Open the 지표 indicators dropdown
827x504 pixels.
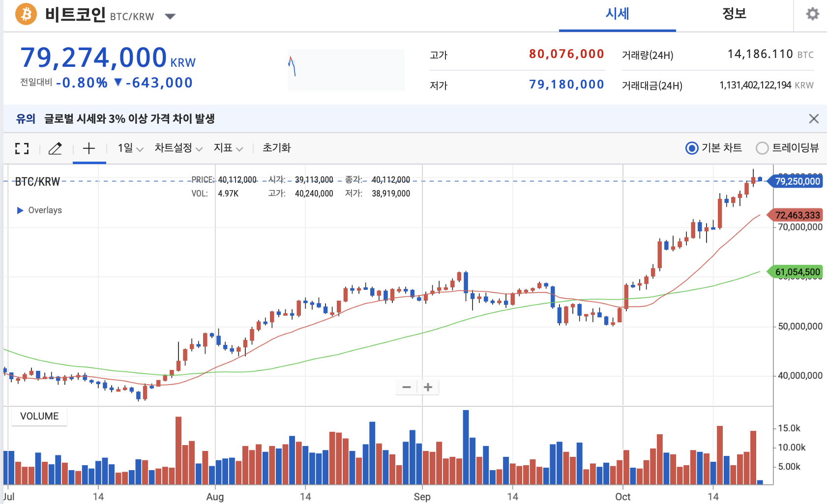pos(228,148)
